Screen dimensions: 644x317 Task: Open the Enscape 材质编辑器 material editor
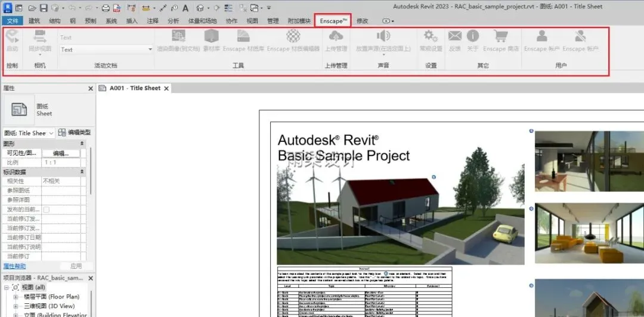(293, 37)
